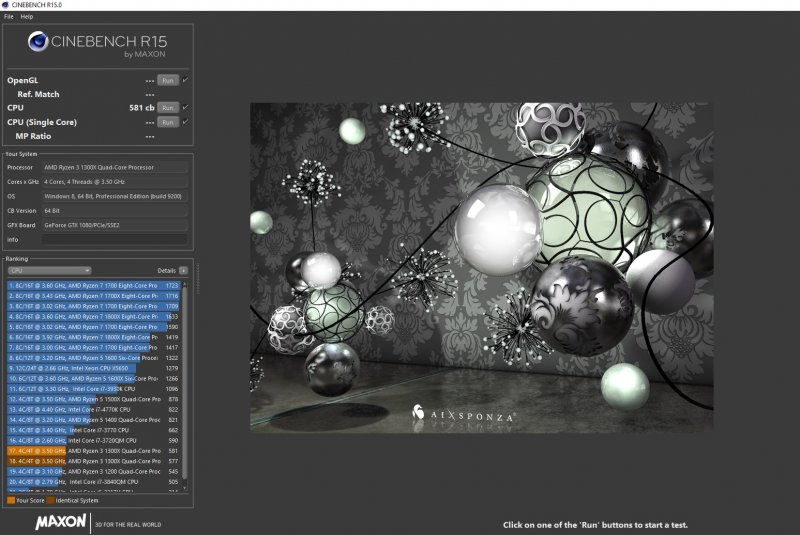
Task: Toggle the CPU Single Core checkbox
Action: (185, 122)
